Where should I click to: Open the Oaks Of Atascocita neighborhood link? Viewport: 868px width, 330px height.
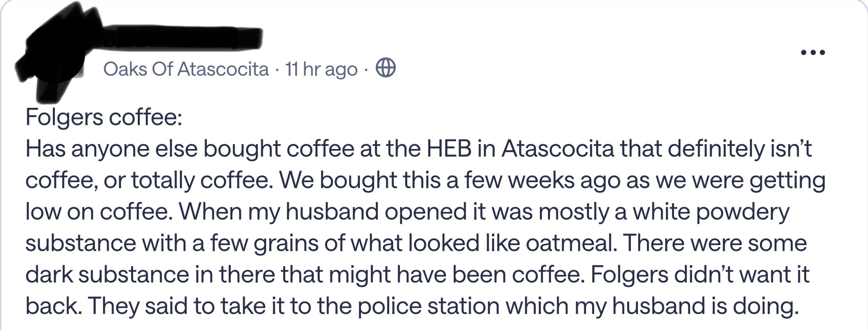[x=186, y=69]
